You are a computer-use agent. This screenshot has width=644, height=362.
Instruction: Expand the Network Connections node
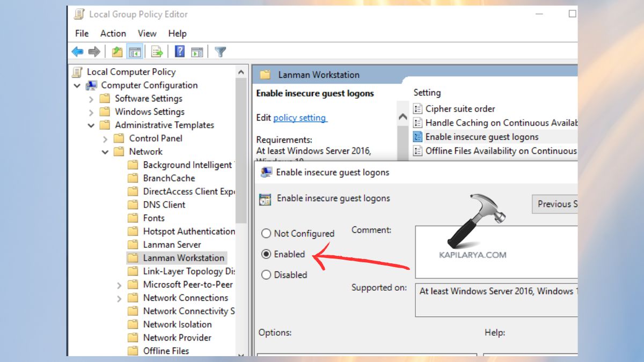pyautogui.click(x=119, y=298)
